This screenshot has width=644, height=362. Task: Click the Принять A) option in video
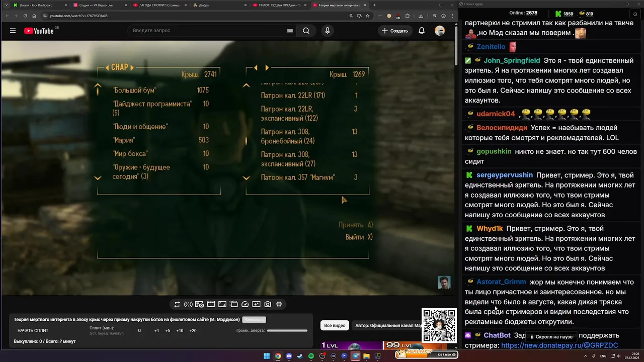point(356,225)
